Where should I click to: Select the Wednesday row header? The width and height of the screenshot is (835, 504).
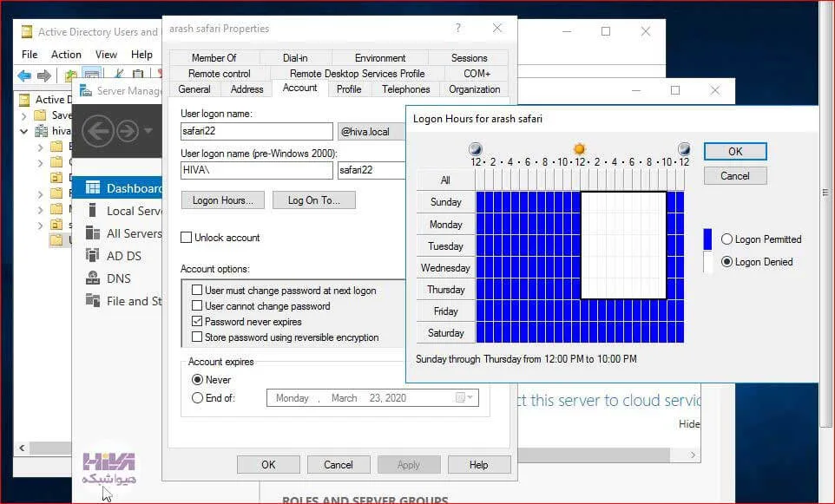pos(446,268)
